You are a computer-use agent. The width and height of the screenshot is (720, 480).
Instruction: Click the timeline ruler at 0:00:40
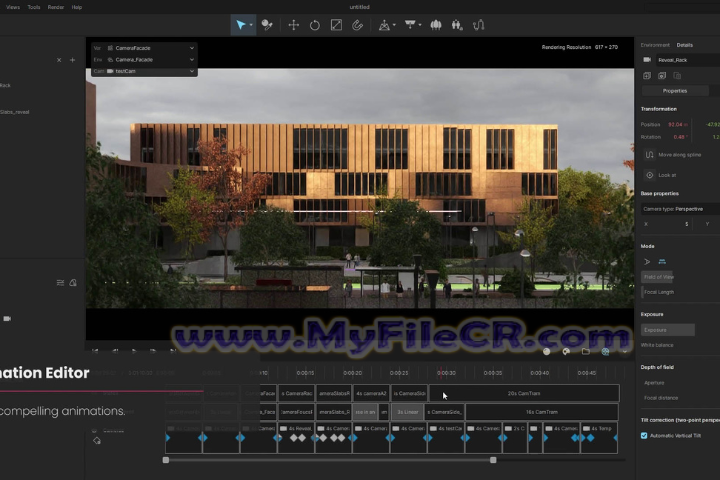pos(540,373)
